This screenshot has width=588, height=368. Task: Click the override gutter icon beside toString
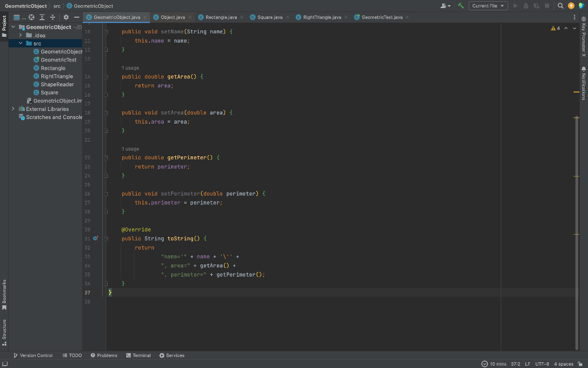click(95, 238)
